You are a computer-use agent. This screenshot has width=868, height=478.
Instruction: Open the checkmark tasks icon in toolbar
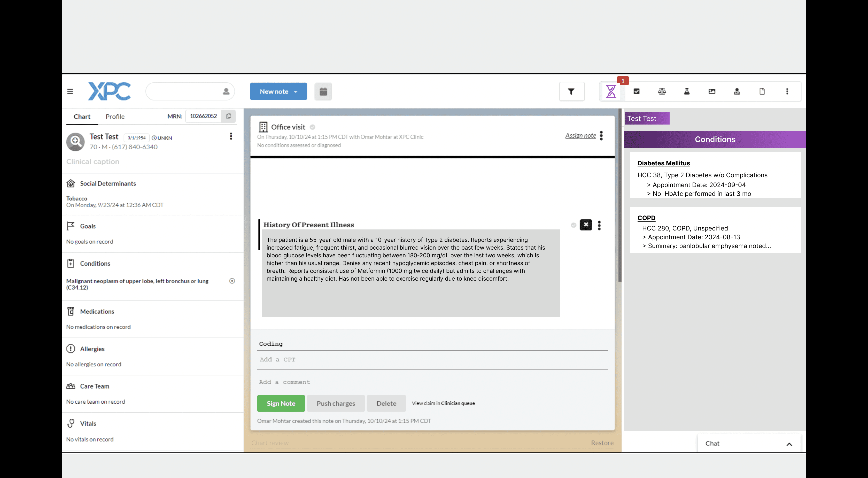pos(637,91)
